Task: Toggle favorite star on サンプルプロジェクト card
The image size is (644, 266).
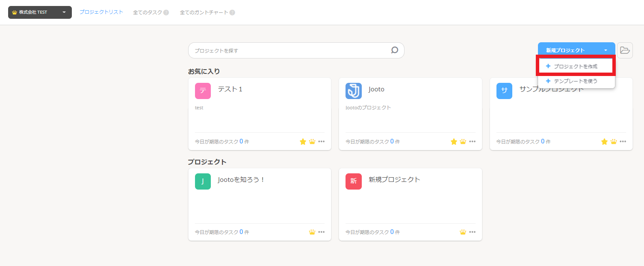Action: coord(604,141)
